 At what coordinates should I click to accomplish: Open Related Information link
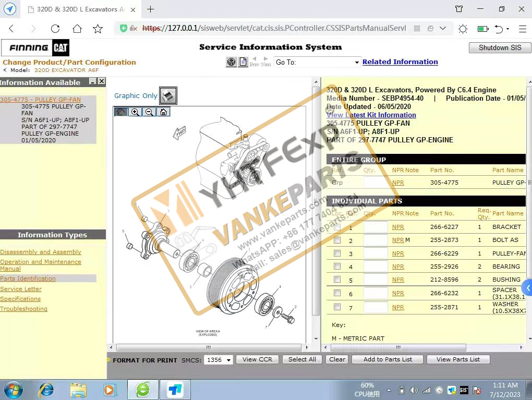click(x=400, y=62)
